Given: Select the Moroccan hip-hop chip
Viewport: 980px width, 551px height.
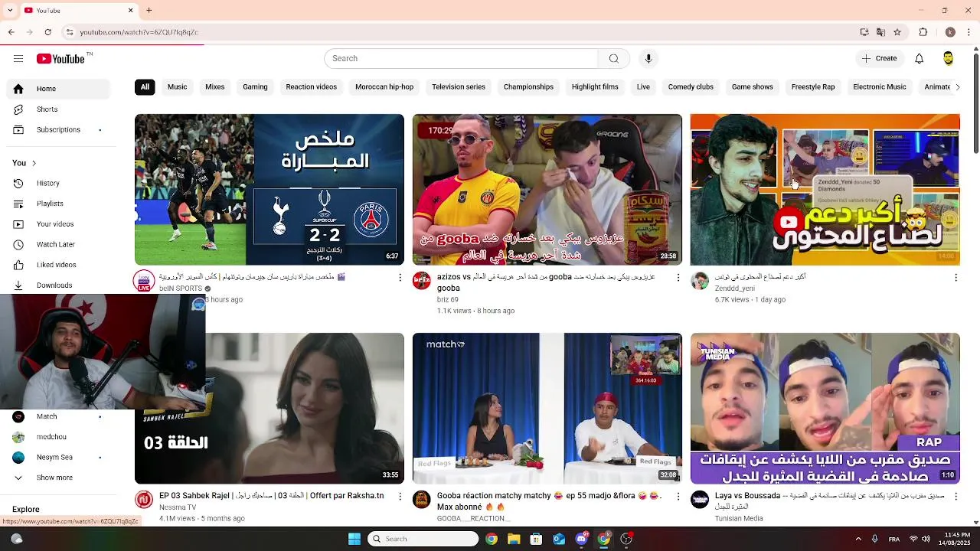Looking at the screenshot, I should click(384, 87).
